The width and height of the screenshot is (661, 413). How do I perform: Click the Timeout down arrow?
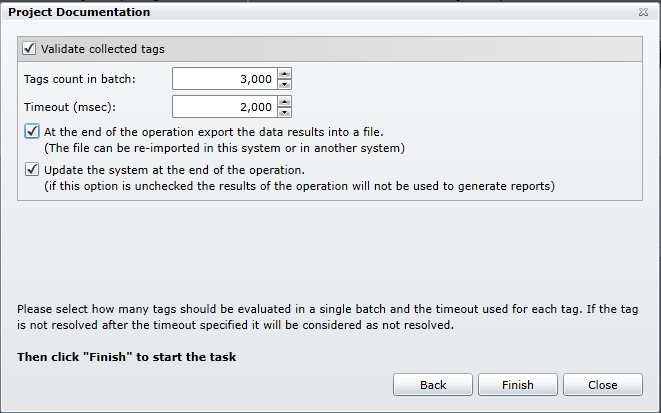tap(285, 112)
